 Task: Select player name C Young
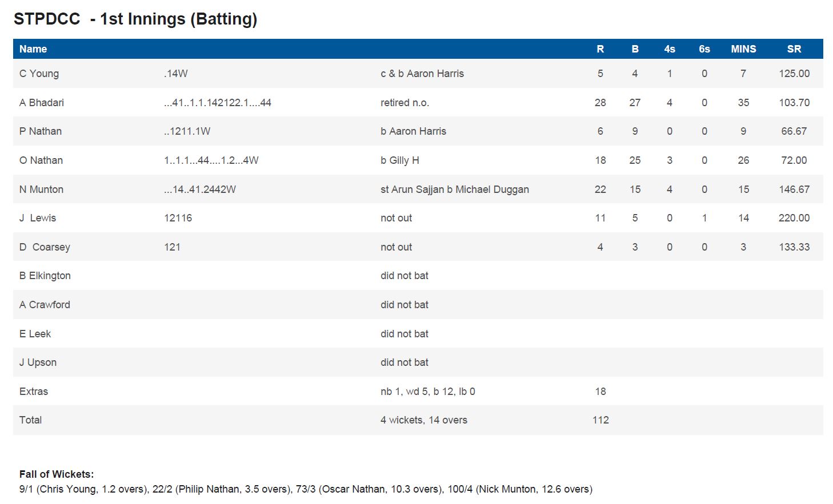[x=39, y=74]
